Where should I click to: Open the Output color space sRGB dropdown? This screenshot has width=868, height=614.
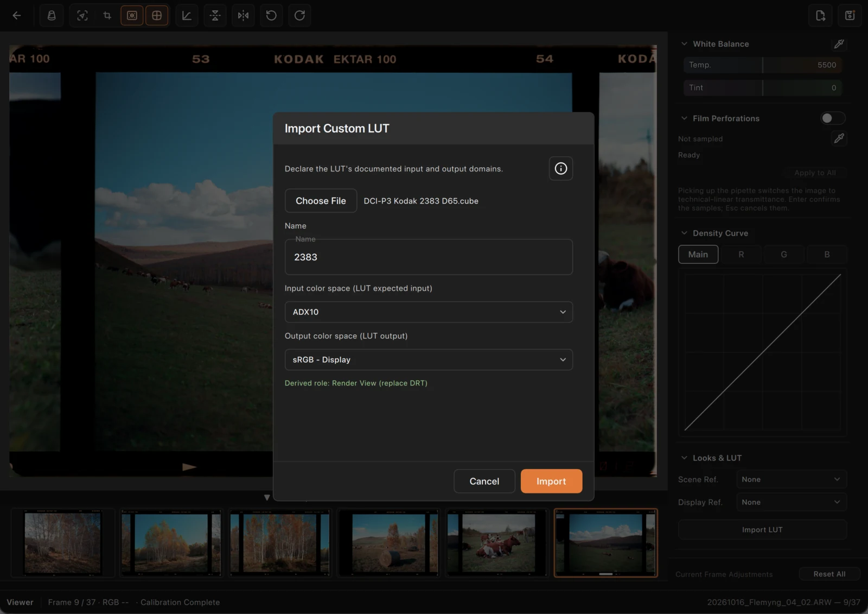click(x=429, y=359)
